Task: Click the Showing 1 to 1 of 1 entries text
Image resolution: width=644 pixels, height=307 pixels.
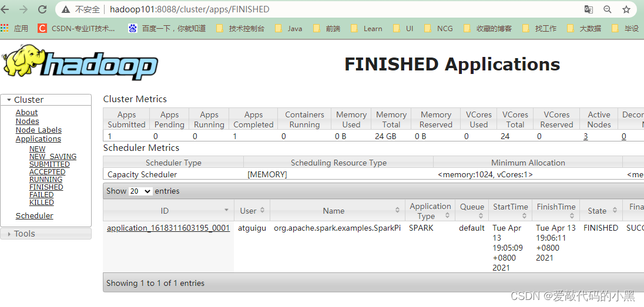Action: click(x=155, y=283)
